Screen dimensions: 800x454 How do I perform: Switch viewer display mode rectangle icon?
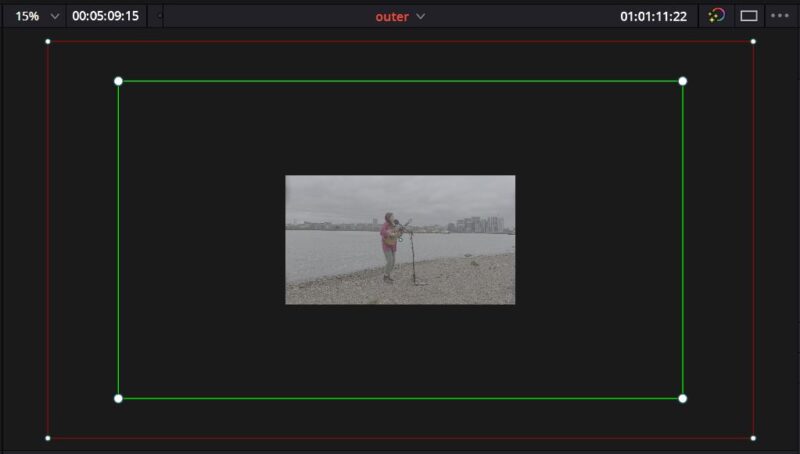pyautogui.click(x=748, y=16)
